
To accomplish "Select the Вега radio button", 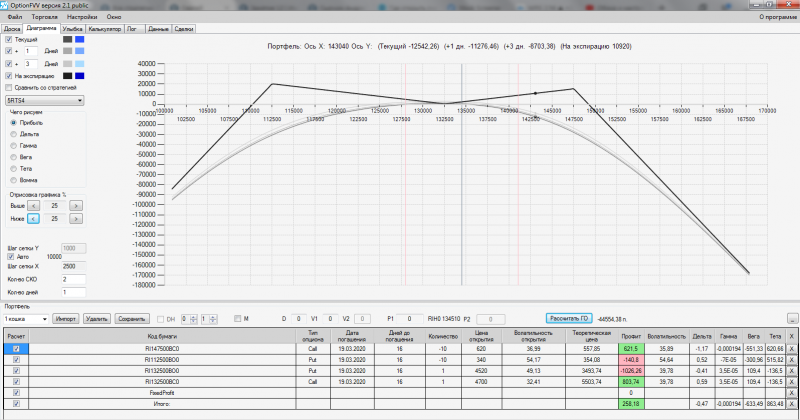I will click(x=14, y=157).
